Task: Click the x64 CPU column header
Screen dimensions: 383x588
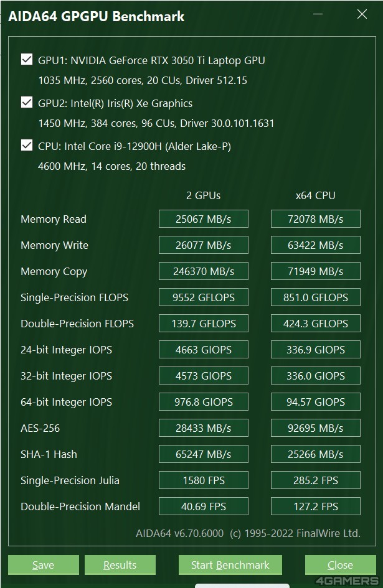Action: point(315,195)
